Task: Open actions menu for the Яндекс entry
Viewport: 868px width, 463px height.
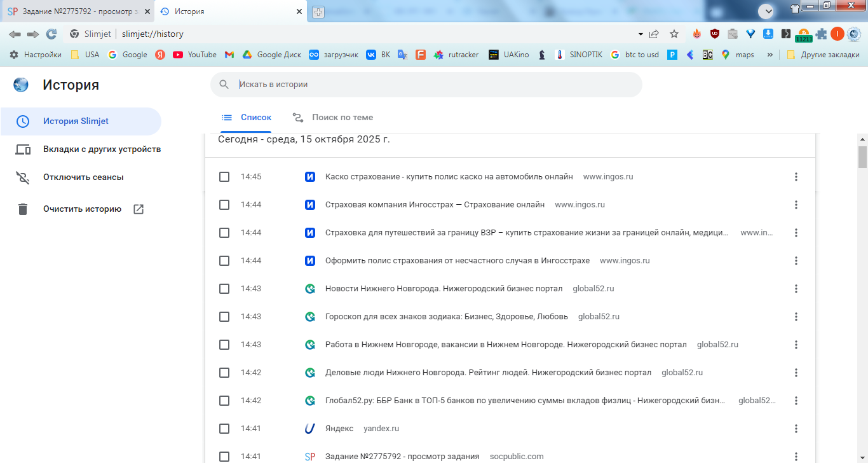Action: (796, 429)
